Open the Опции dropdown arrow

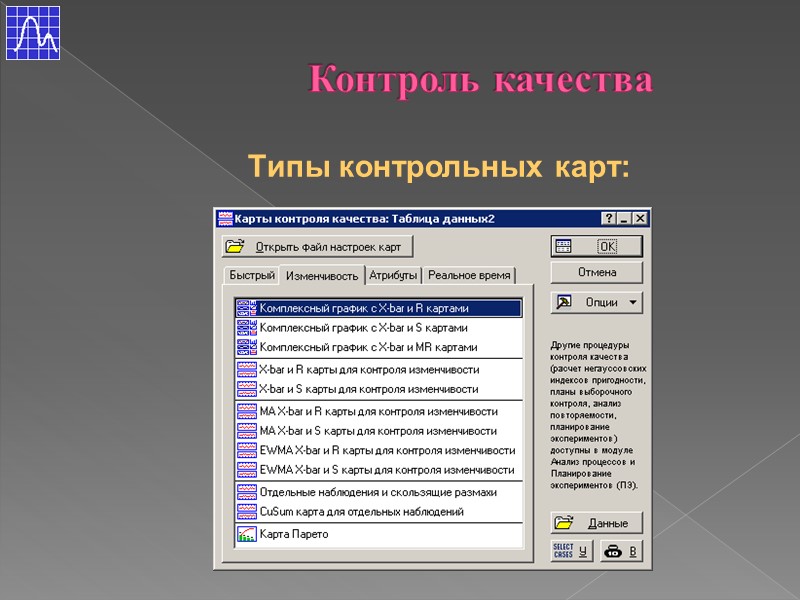pyautogui.click(x=633, y=301)
